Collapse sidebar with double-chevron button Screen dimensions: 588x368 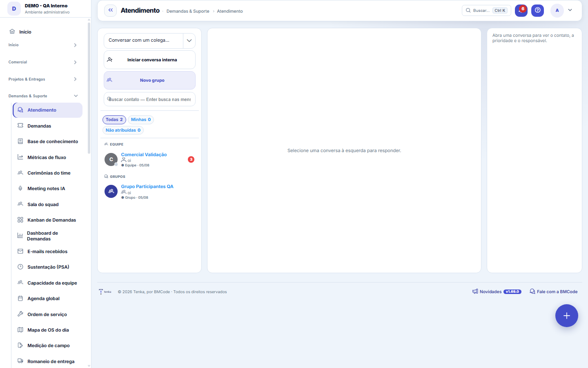pos(110,10)
